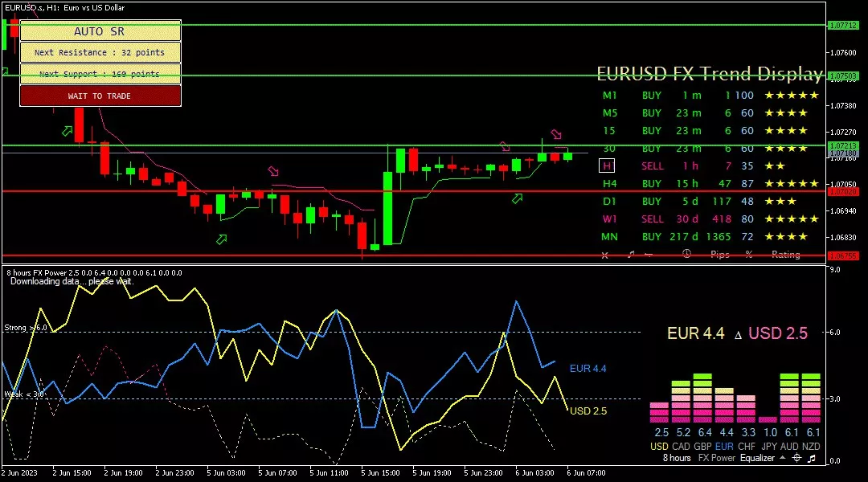Click the WAIT TO TRADE button
The height and width of the screenshot is (482, 868).
(x=100, y=96)
